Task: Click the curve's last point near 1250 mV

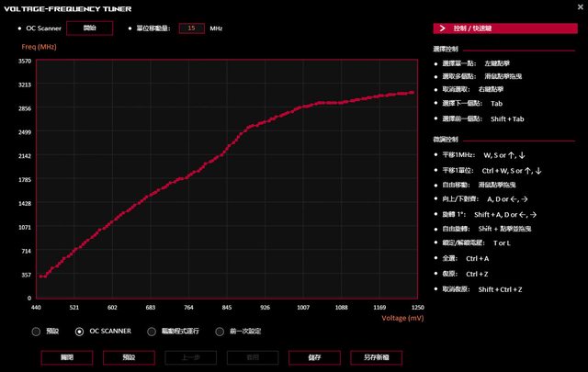Action: point(413,92)
